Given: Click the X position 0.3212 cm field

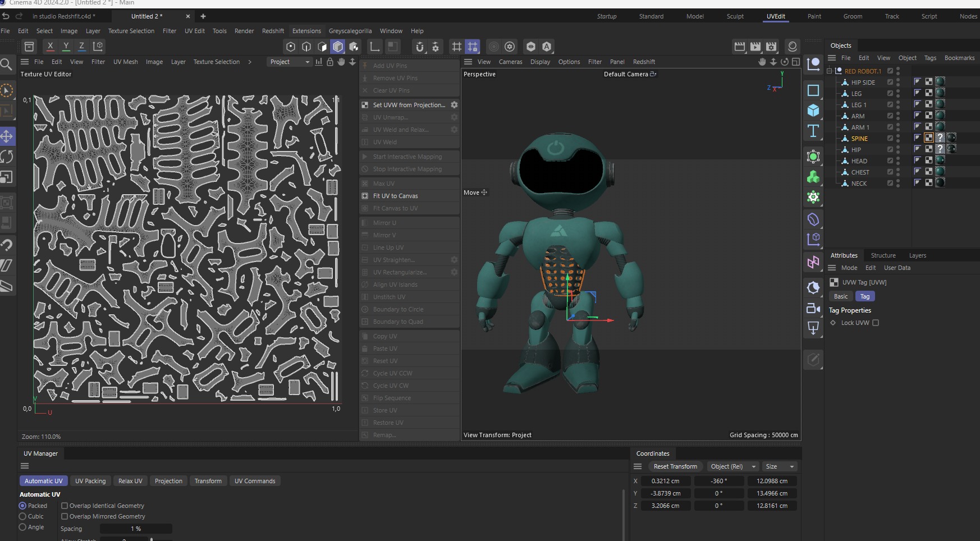Looking at the screenshot, I should point(666,481).
